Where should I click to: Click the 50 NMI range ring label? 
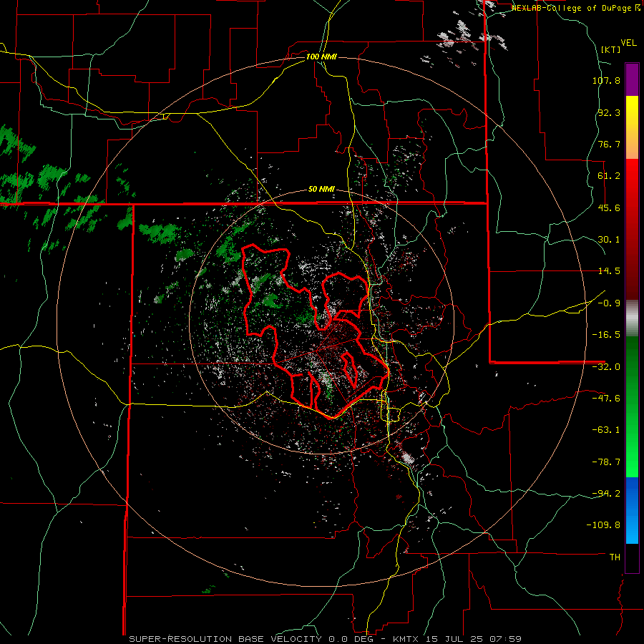[x=321, y=190]
